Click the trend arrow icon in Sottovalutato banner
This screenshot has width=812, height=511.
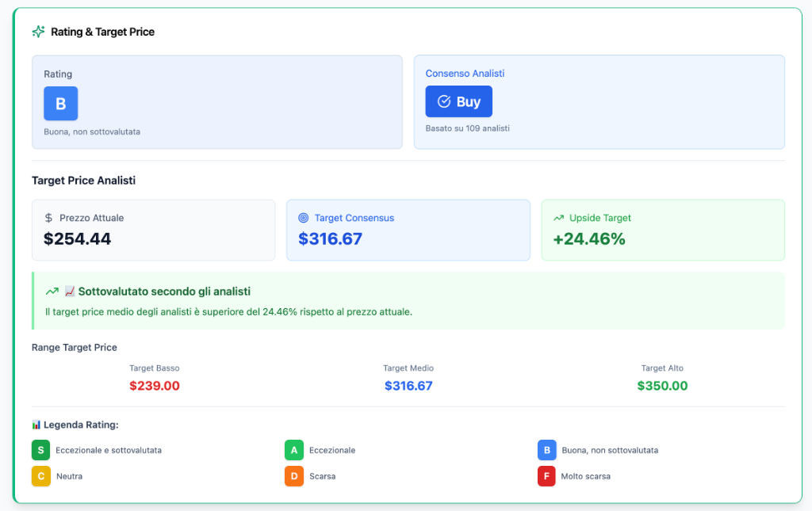coord(52,292)
